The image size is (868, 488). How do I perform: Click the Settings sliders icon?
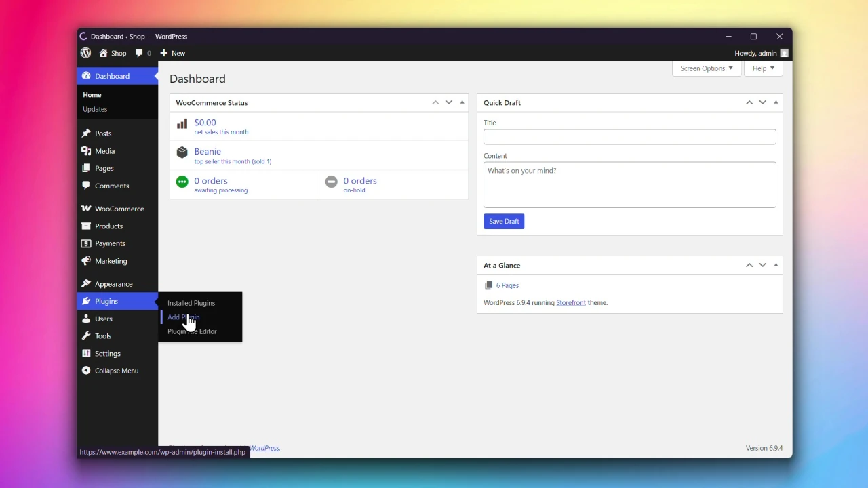(x=86, y=353)
